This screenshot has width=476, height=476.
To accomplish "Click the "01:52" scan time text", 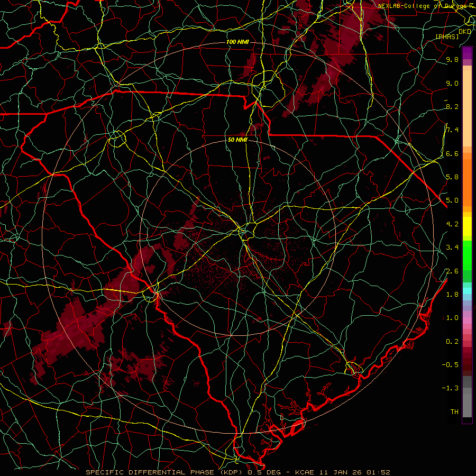I will pos(378,472).
